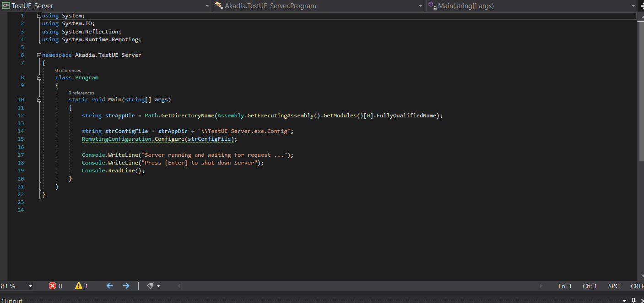Click 0 references link above static void Main

81,93
